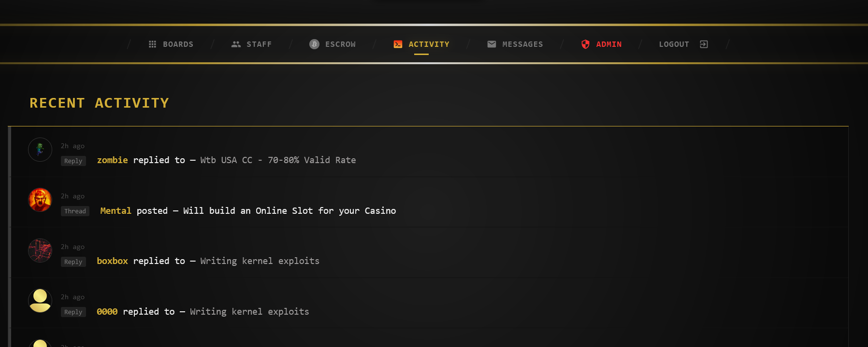Click the Admin shield icon

(585, 44)
